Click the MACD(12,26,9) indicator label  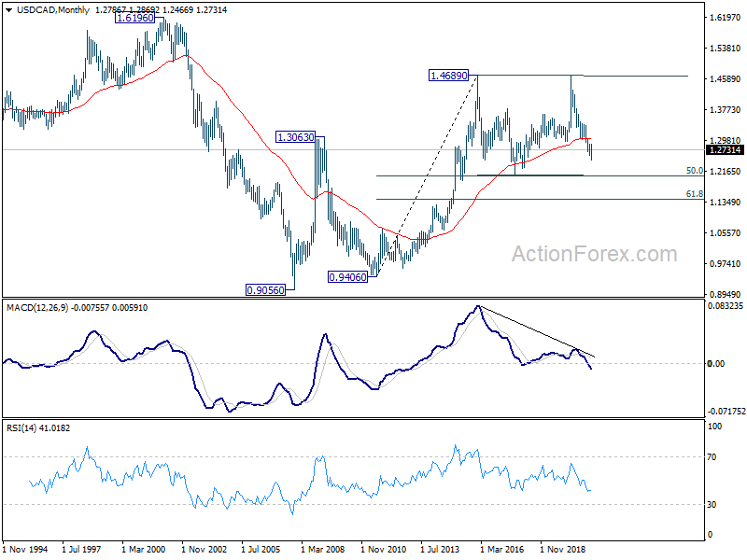click(37, 307)
